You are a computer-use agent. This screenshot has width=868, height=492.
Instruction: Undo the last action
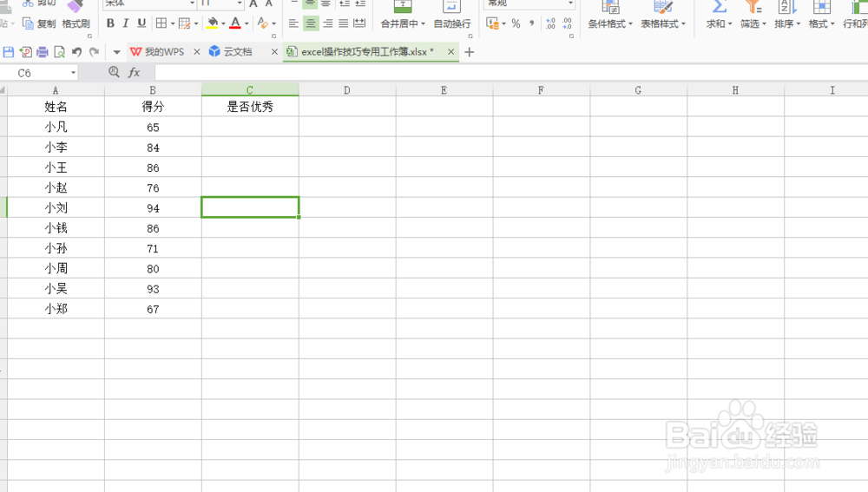77,52
